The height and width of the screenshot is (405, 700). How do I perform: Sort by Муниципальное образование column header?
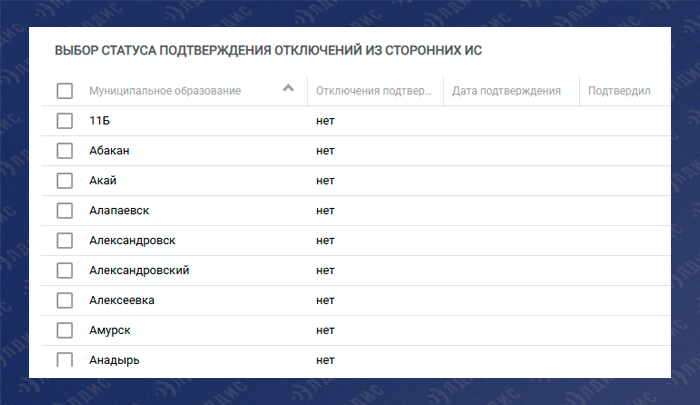[x=165, y=91]
